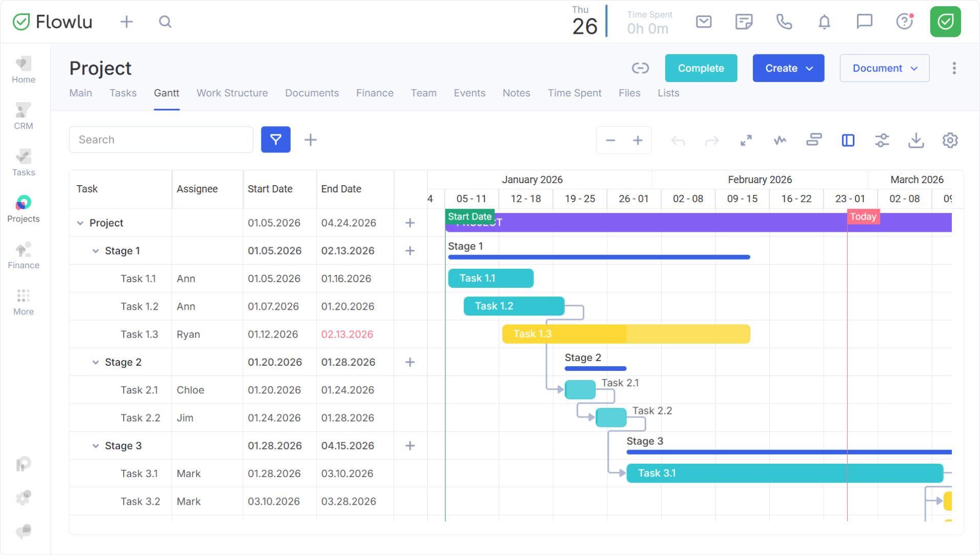Open the Finance tab
Viewport: 980px width, 555px height.
375,93
